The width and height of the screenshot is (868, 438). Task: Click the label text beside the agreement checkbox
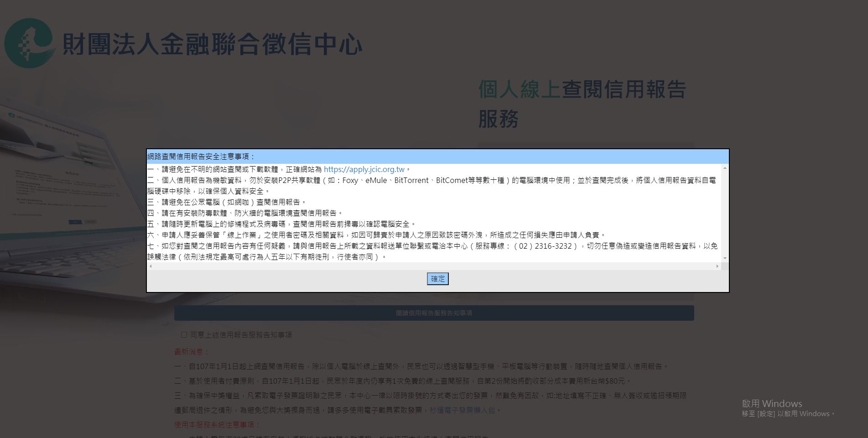click(241, 335)
